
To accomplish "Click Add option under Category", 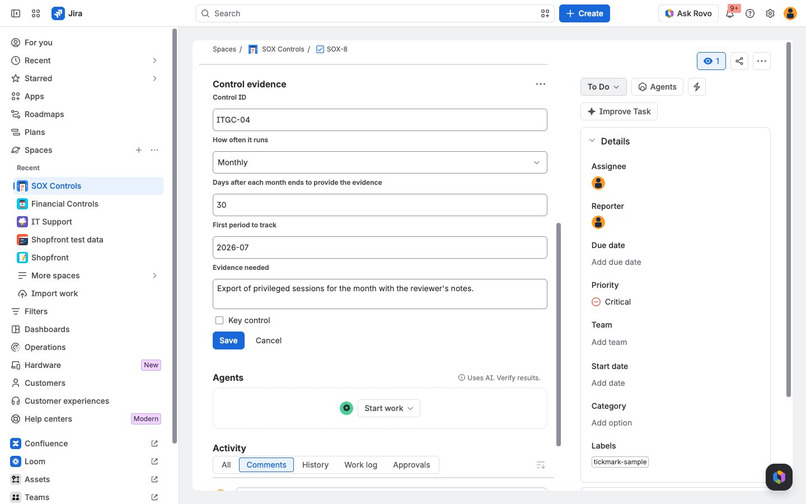I will click(612, 423).
